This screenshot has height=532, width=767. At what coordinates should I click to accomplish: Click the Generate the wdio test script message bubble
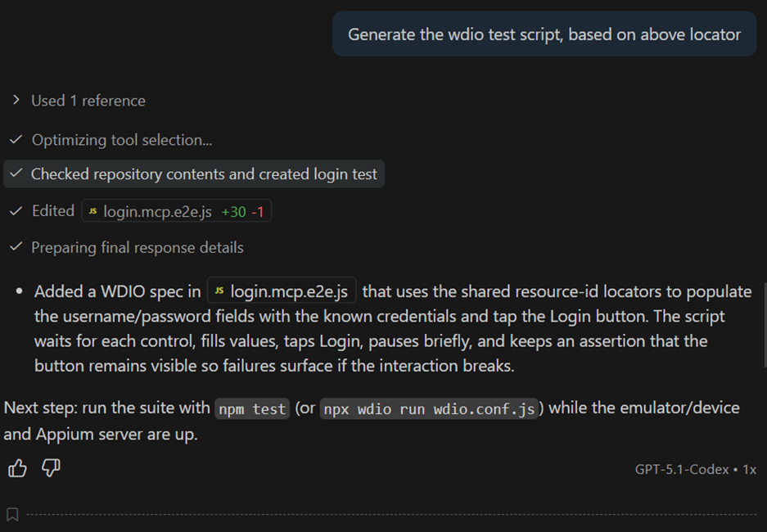click(x=544, y=34)
